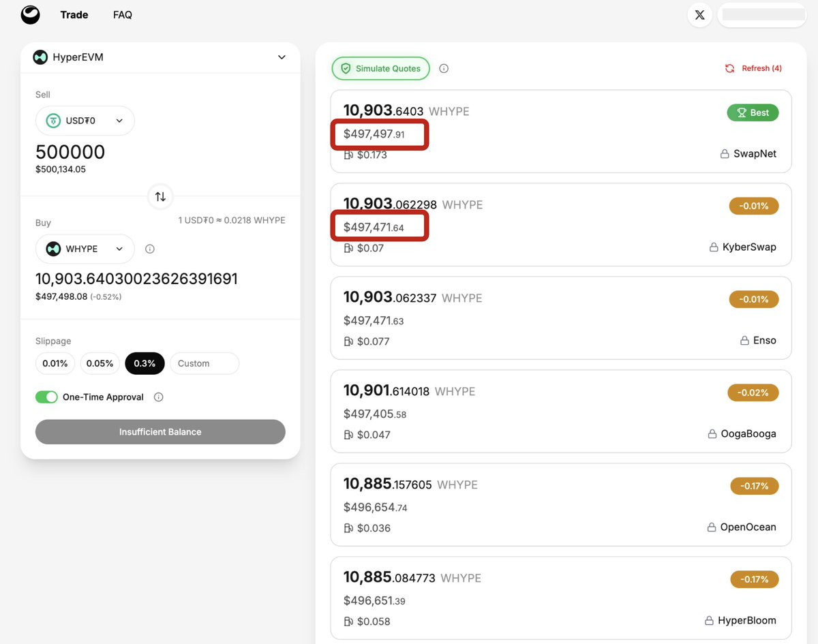This screenshot has width=818, height=644.
Task: Click the site logo in header
Action: pyautogui.click(x=30, y=14)
